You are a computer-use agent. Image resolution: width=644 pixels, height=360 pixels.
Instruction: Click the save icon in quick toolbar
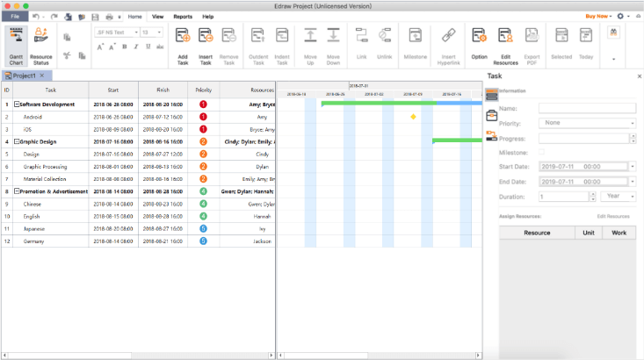(95, 17)
